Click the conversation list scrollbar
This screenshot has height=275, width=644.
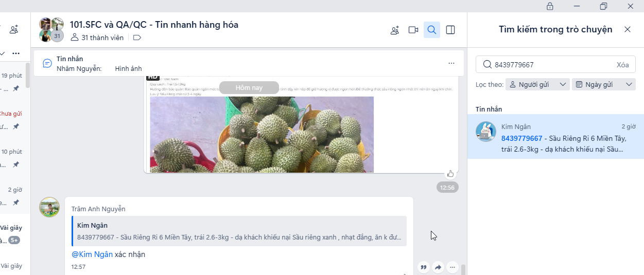point(27,75)
